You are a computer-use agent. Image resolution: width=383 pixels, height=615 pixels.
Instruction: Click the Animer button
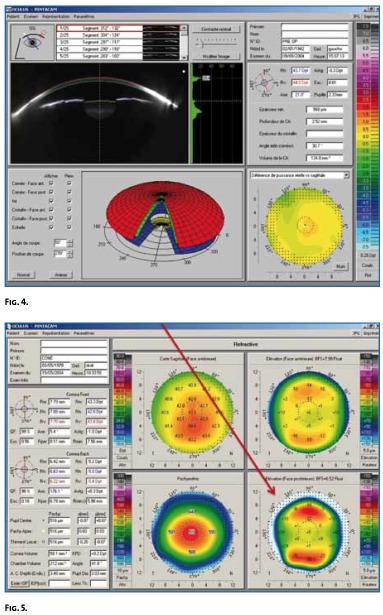click(x=61, y=275)
